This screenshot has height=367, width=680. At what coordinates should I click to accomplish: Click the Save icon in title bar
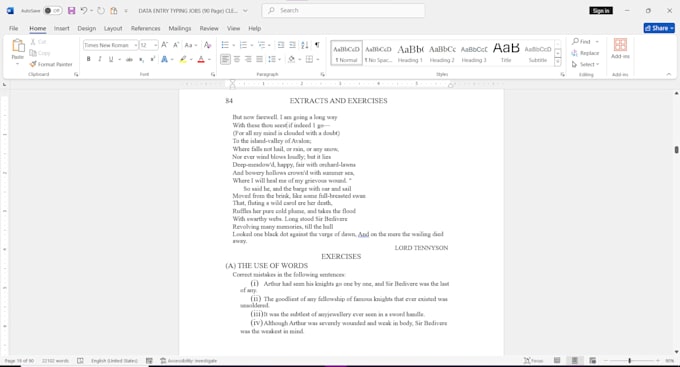point(72,10)
